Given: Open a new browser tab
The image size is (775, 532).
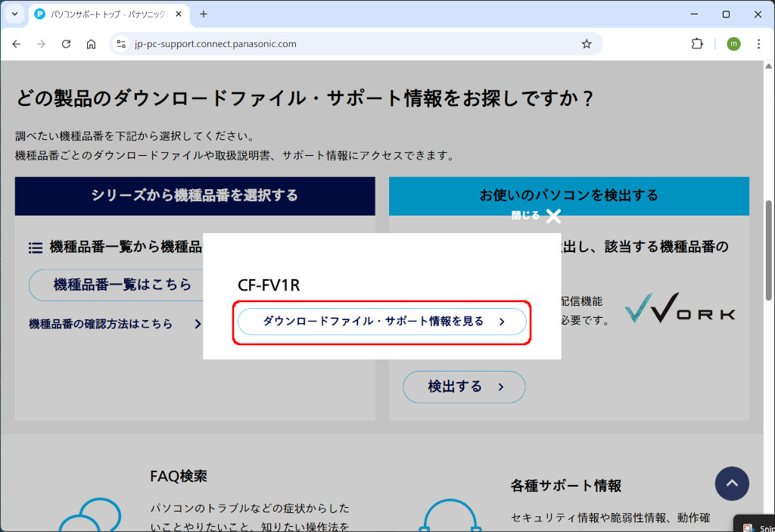Looking at the screenshot, I should (x=204, y=14).
